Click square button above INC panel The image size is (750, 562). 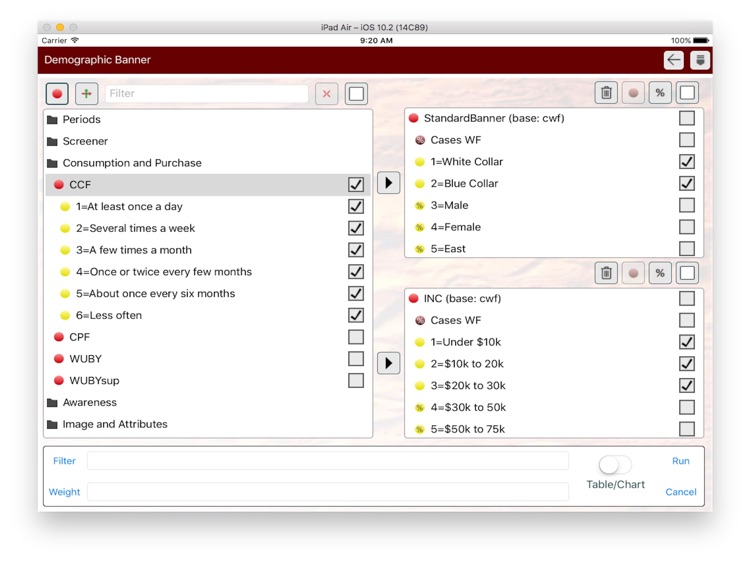click(x=687, y=273)
